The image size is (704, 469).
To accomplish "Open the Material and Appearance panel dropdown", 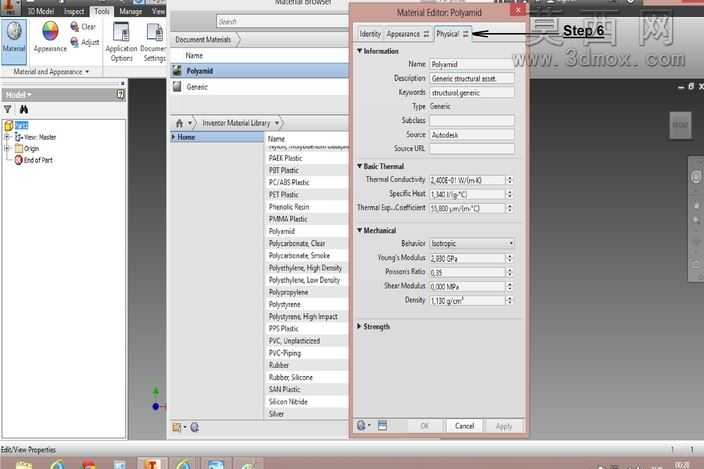I will pyautogui.click(x=87, y=72).
